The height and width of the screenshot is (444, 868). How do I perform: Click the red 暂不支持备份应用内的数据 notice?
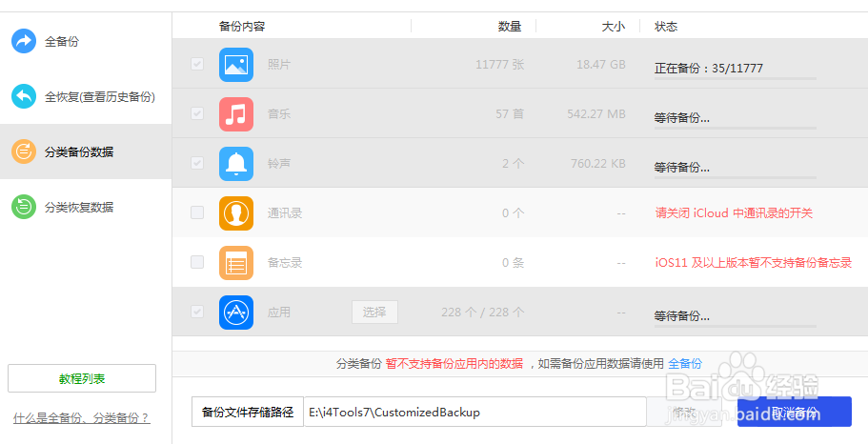pos(454,364)
